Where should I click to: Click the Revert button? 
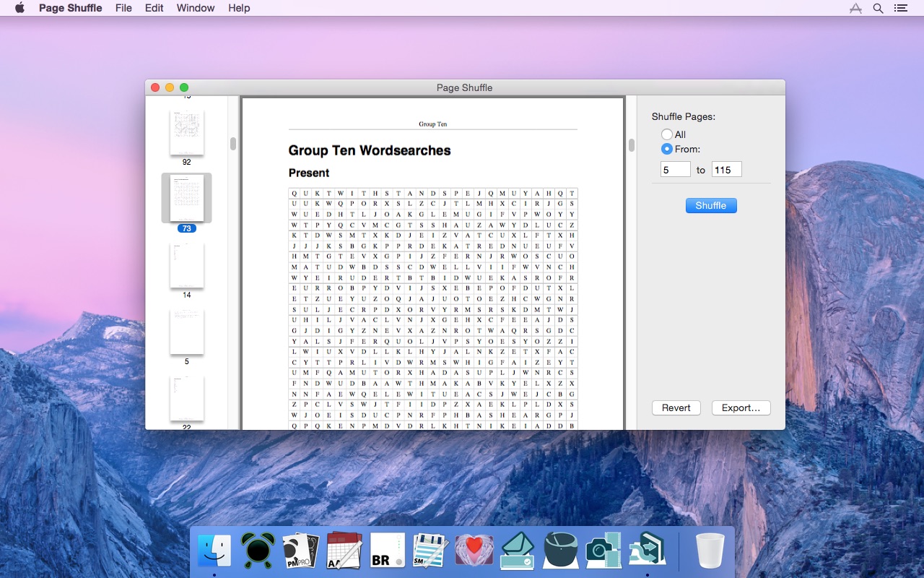click(x=676, y=408)
